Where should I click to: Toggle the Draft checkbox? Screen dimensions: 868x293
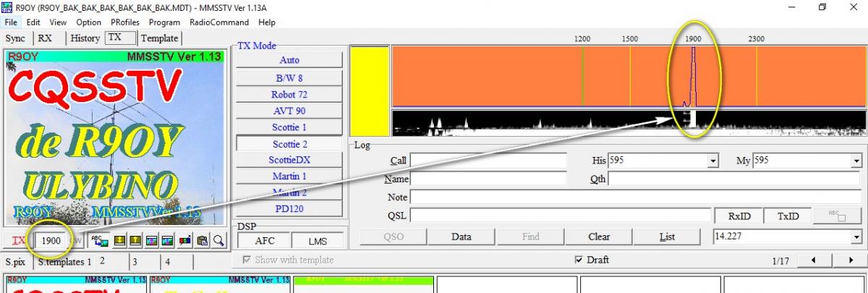579,260
